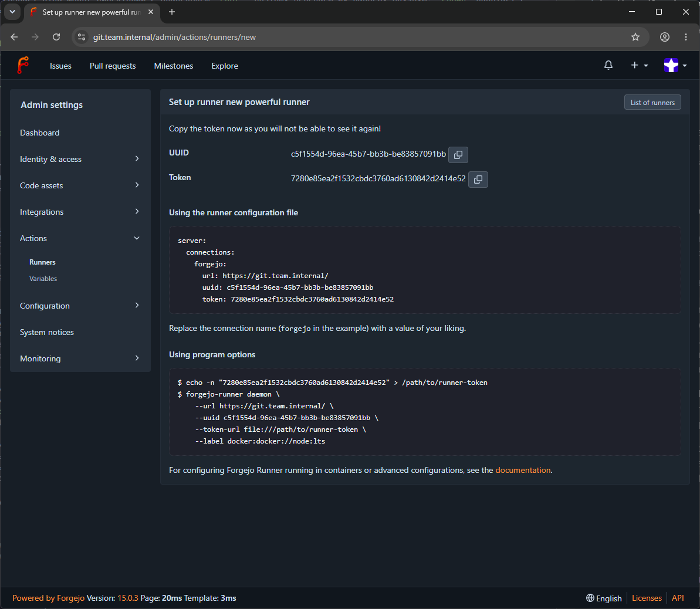Bookmark this page with the star icon
700x609 pixels.
click(x=635, y=37)
